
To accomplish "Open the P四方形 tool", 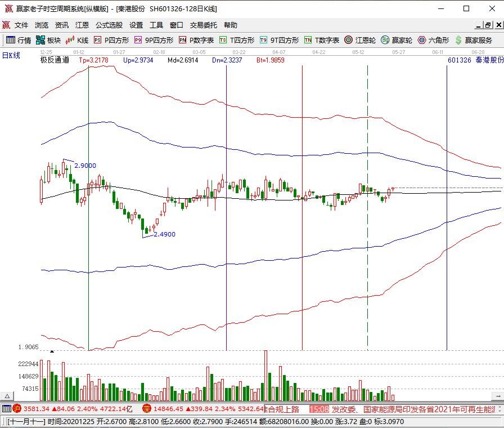I will (111, 40).
